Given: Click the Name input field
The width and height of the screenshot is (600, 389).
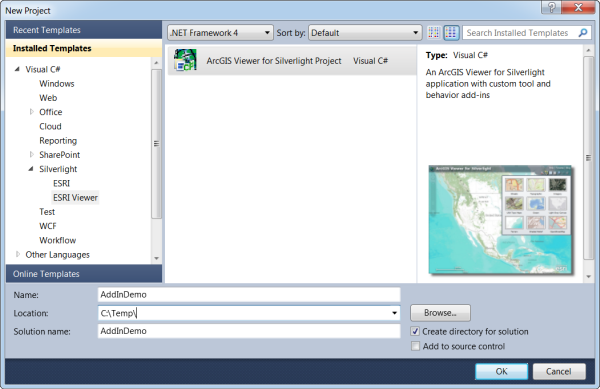Looking at the screenshot, I should click(249, 295).
